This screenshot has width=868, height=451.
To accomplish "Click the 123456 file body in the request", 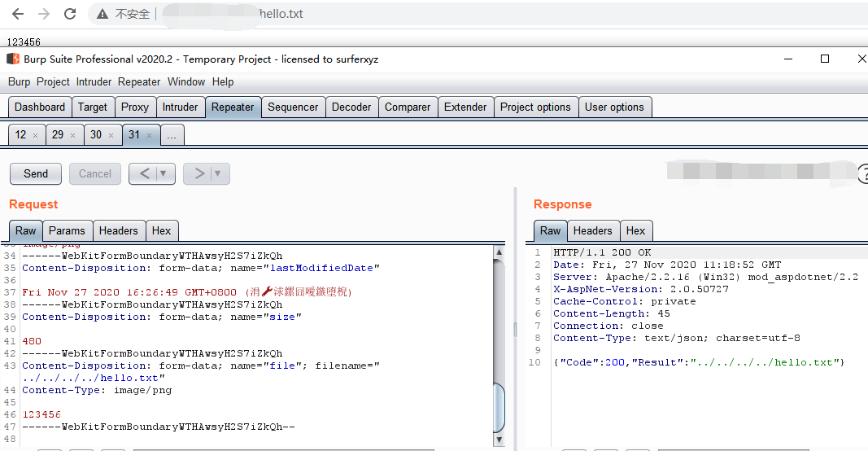I will click(41, 414).
